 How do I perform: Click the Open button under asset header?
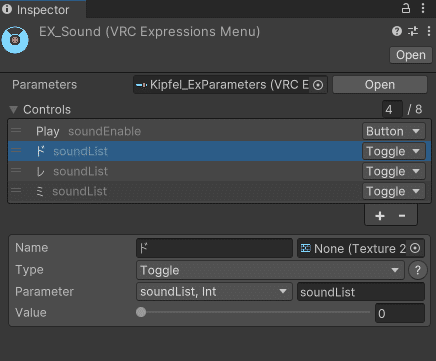(x=411, y=55)
